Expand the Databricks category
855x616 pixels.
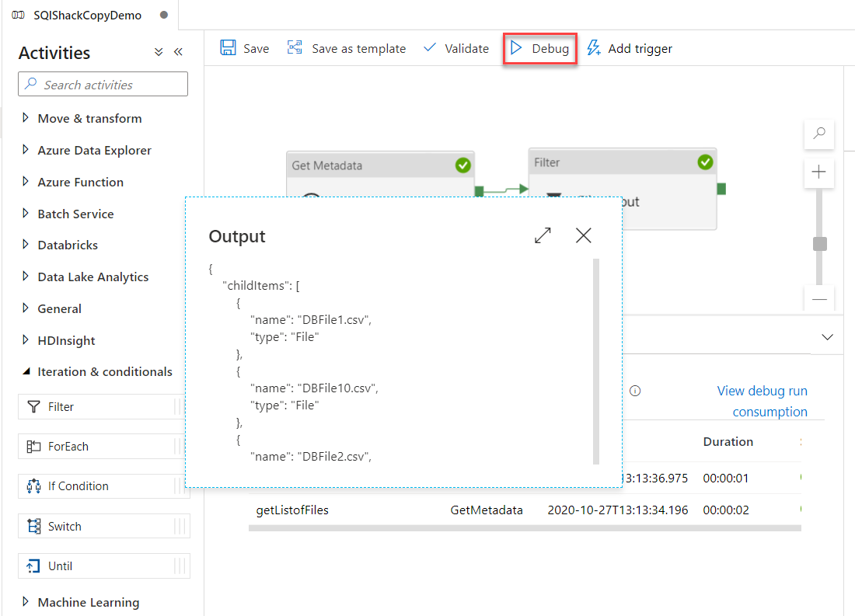click(x=68, y=245)
